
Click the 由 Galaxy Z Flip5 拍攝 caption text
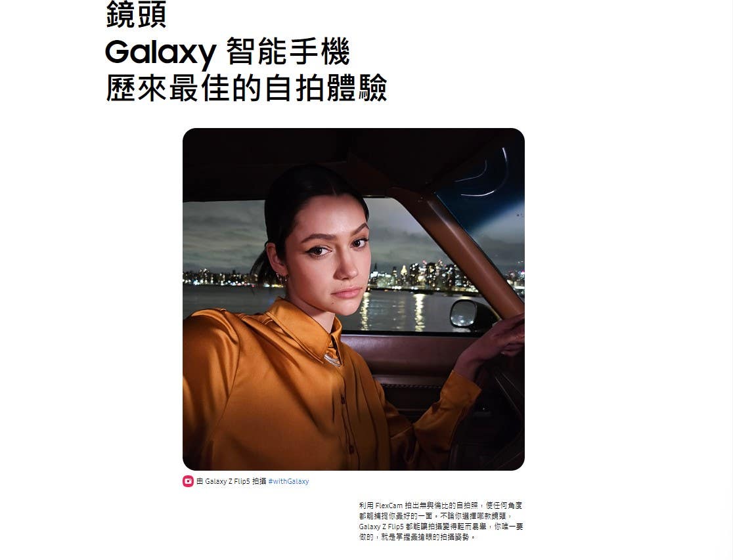pos(231,481)
